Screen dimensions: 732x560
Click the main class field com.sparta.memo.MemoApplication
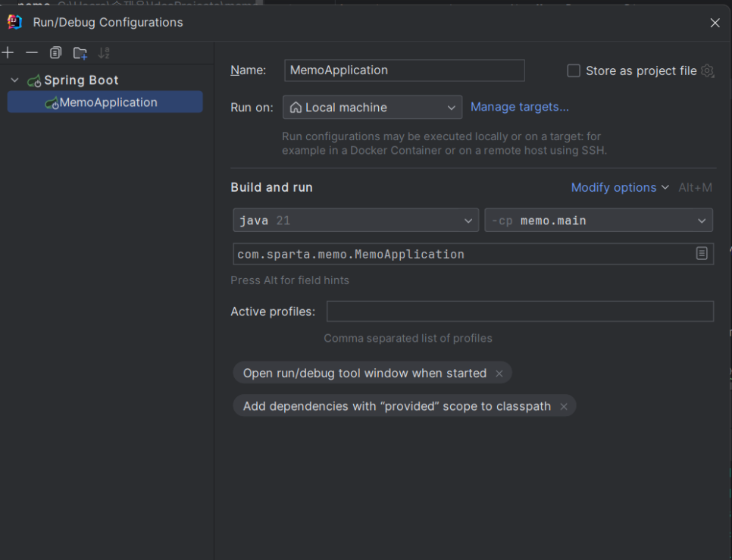462,254
